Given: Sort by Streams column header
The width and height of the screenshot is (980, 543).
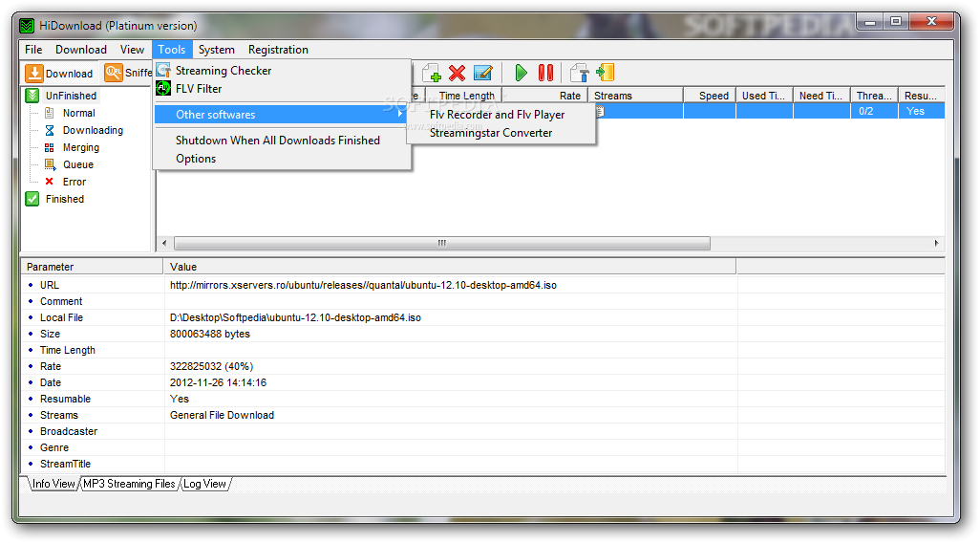Looking at the screenshot, I should click(x=635, y=96).
